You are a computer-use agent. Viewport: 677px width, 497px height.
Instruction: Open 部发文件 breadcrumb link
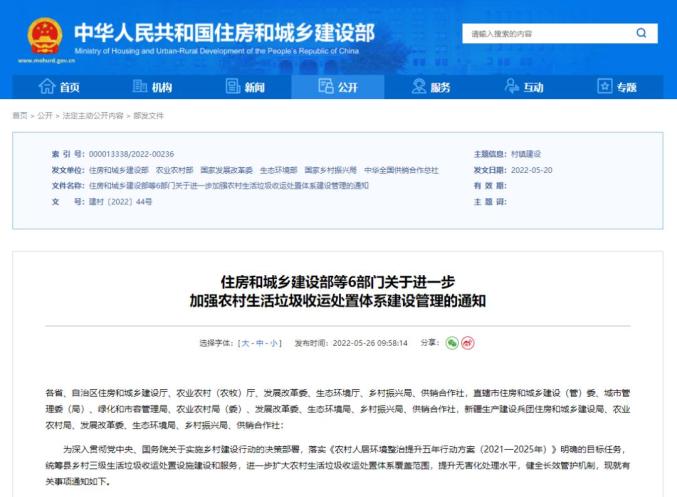tap(149, 116)
